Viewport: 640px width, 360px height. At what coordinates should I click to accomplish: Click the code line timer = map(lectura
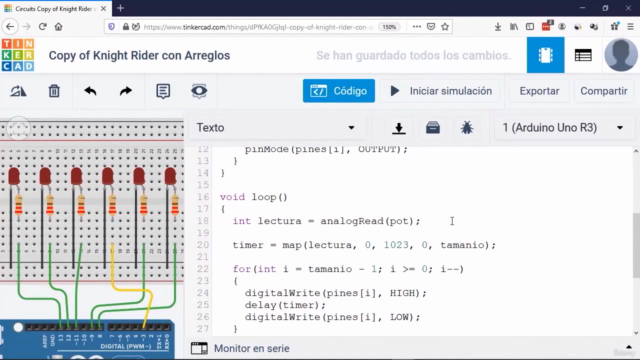[x=364, y=245]
